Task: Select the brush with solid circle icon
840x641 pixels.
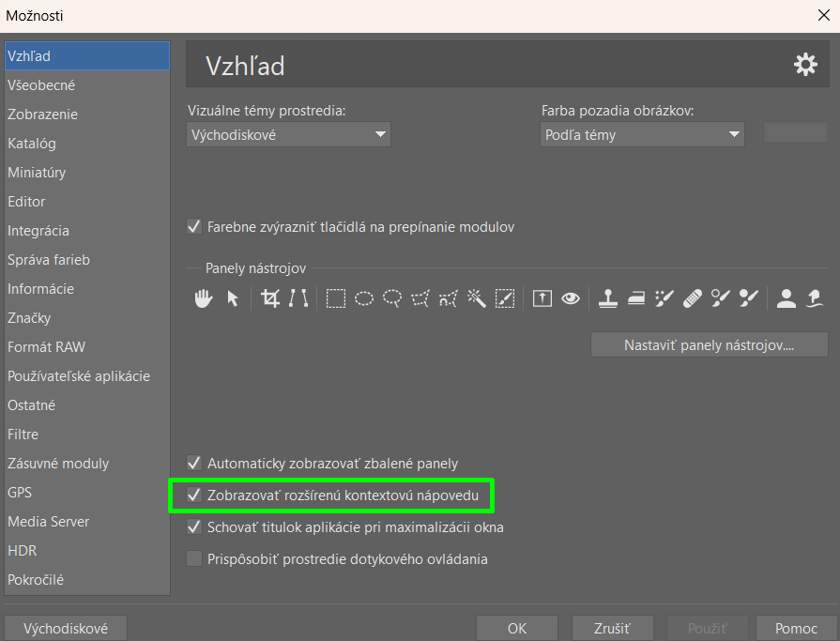Action: pos(748,298)
